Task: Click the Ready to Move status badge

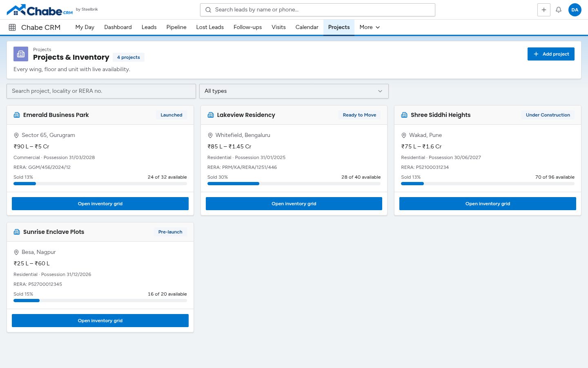Action: (359, 115)
